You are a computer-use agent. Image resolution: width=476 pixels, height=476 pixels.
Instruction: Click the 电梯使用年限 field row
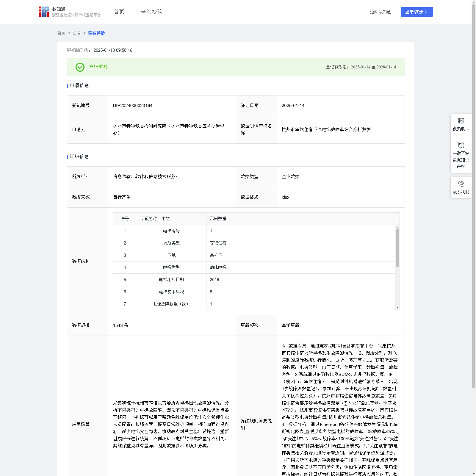click(254, 292)
